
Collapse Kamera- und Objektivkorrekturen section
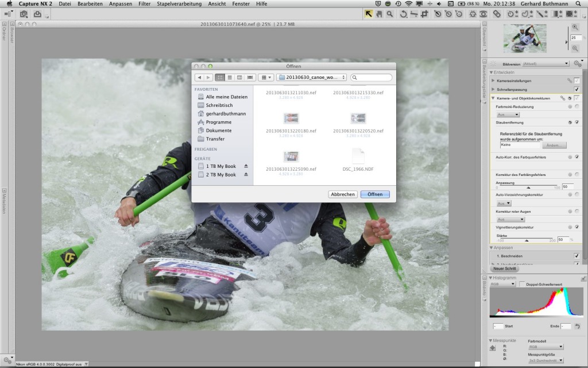[x=493, y=98]
